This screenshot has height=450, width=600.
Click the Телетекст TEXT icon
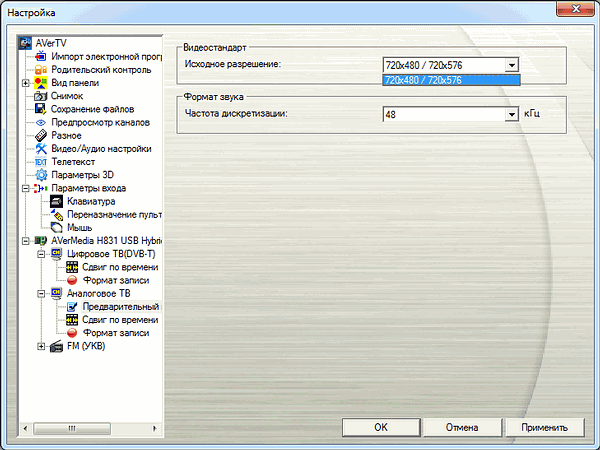pos(41,162)
